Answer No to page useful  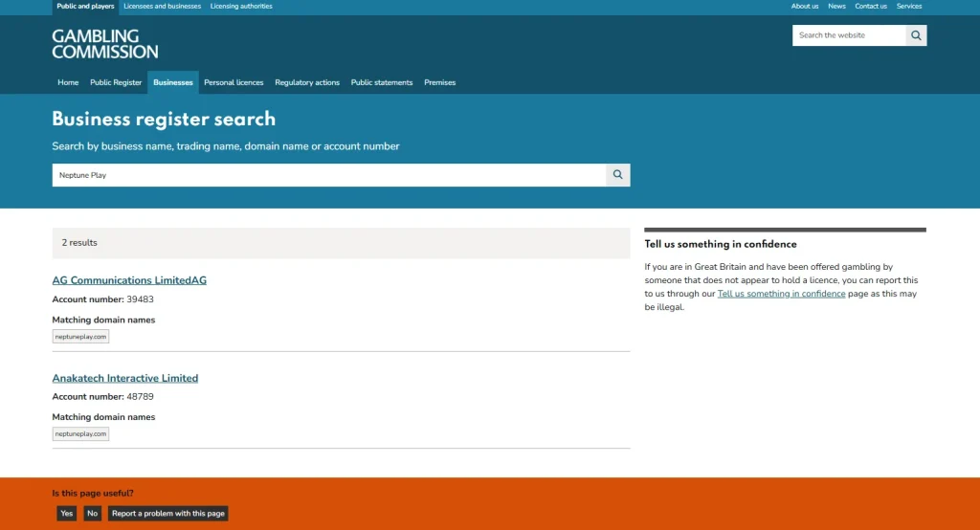pos(93,513)
